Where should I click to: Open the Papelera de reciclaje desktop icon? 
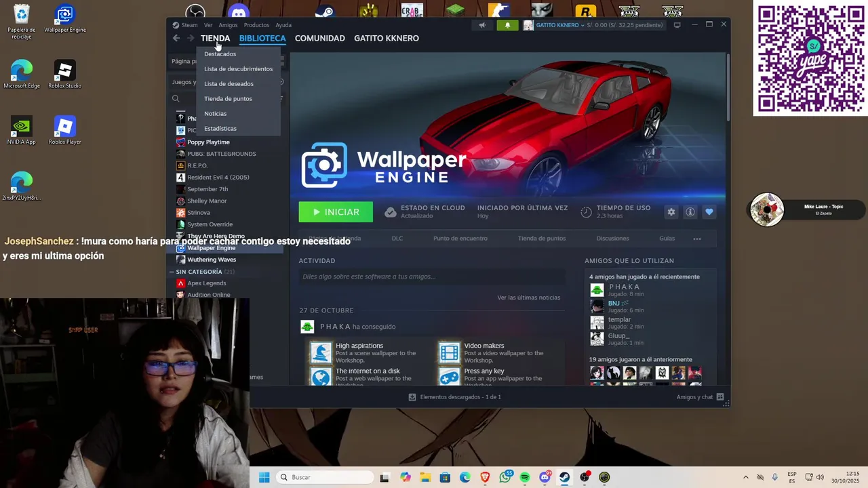(22, 22)
